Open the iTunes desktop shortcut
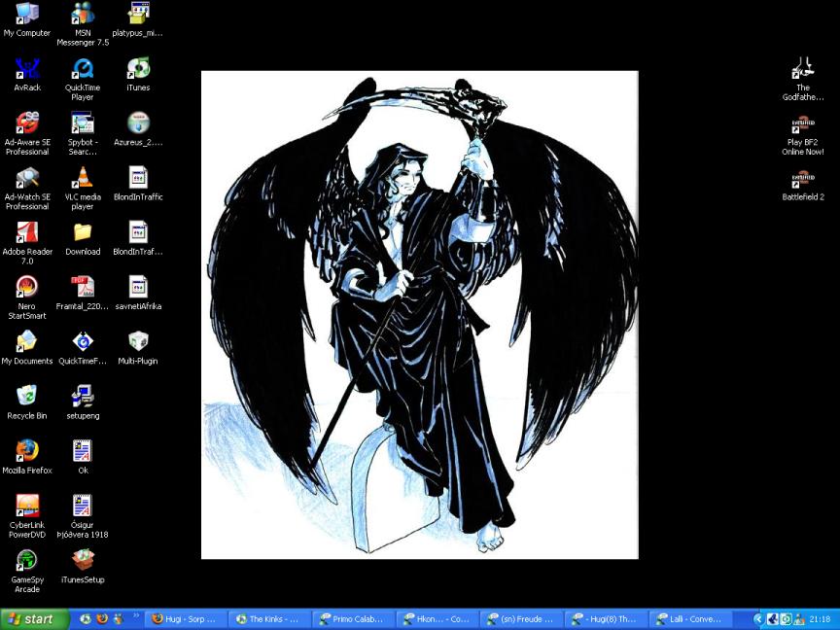Viewport: 840px width, 630px height. (138, 75)
